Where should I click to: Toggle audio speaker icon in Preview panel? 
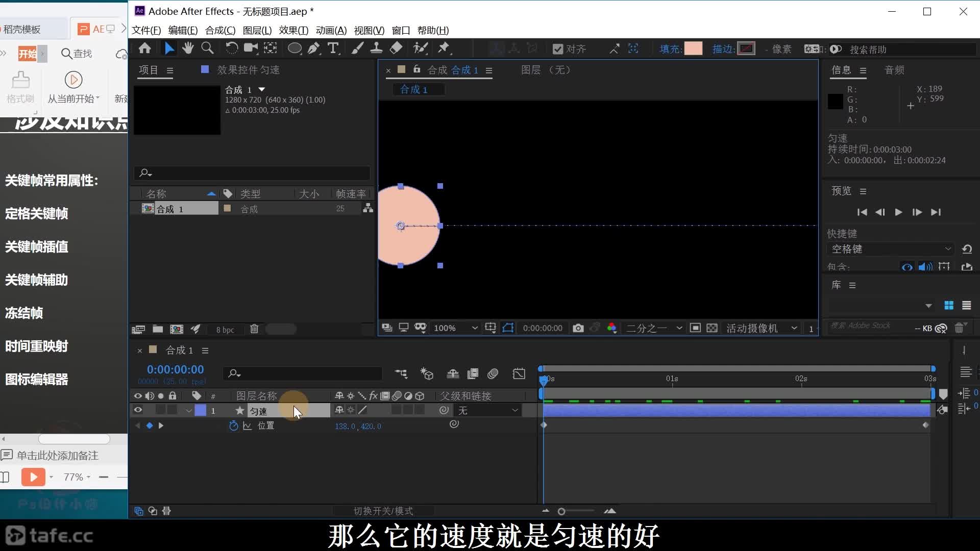[x=925, y=267]
